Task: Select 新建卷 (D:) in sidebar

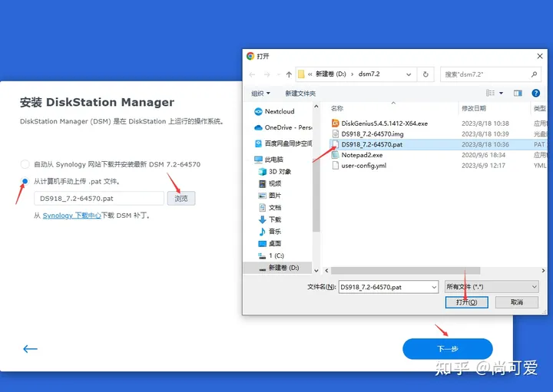Action: click(279, 268)
